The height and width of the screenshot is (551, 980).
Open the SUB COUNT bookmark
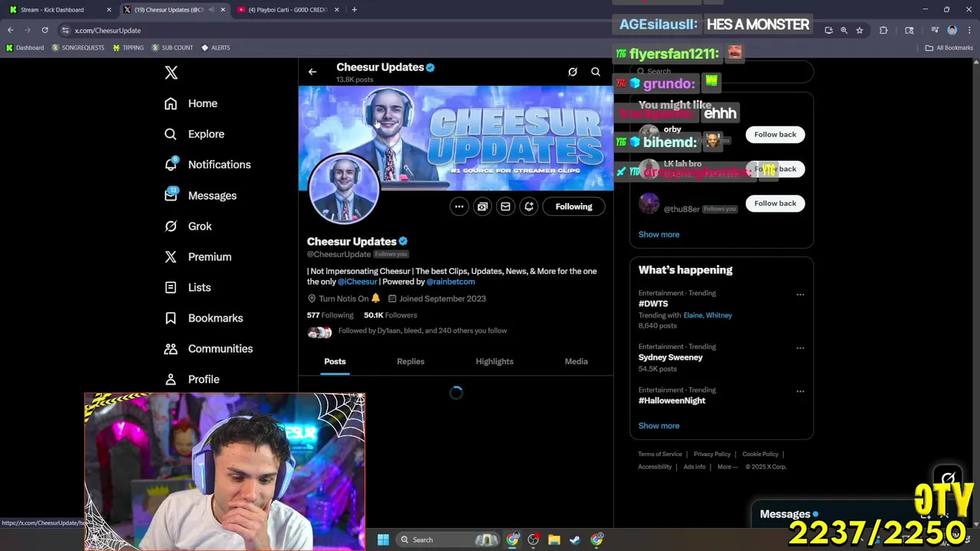click(172, 47)
